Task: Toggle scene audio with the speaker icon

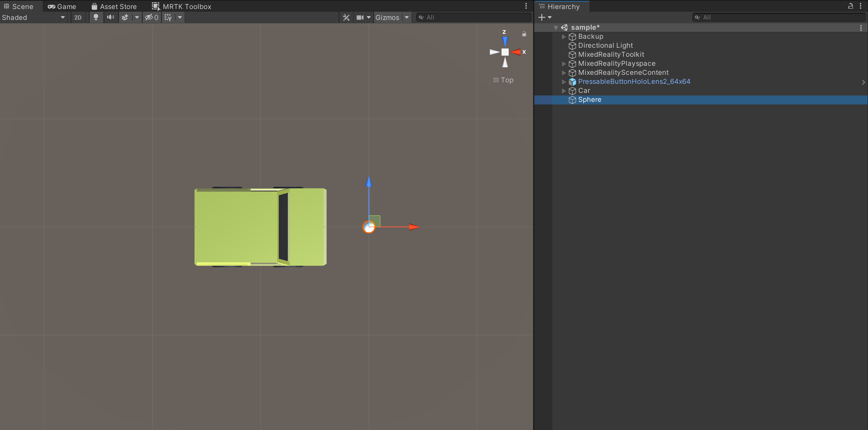Action: point(110,17)
